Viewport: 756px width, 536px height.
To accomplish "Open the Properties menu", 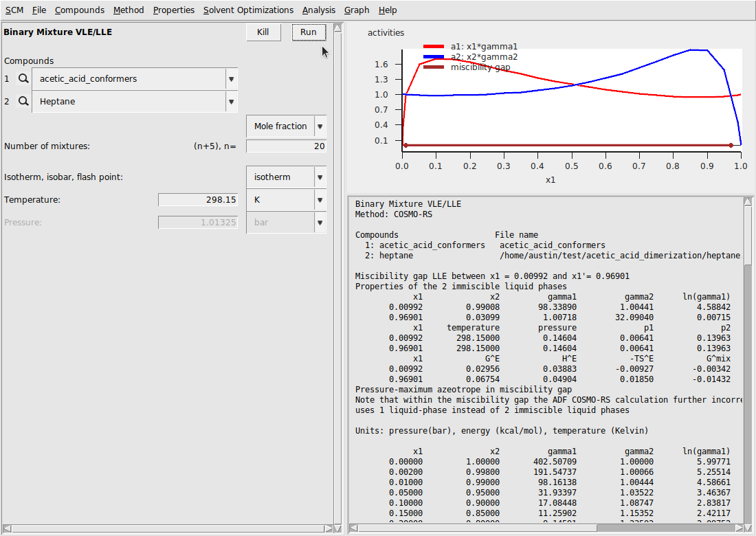I will (174, 10).
